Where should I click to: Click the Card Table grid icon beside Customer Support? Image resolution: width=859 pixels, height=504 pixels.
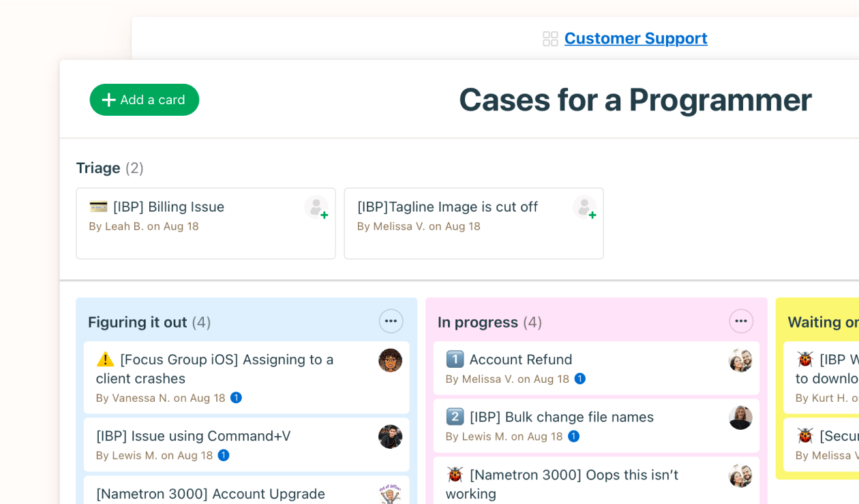pos(549,39)
